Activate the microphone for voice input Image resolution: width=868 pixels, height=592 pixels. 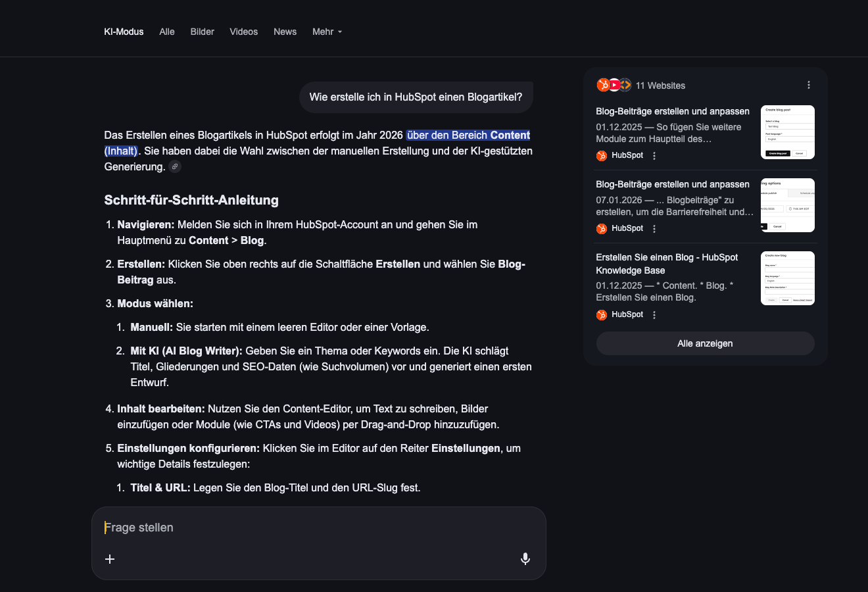pyautogui.click(x=525, y=558)
